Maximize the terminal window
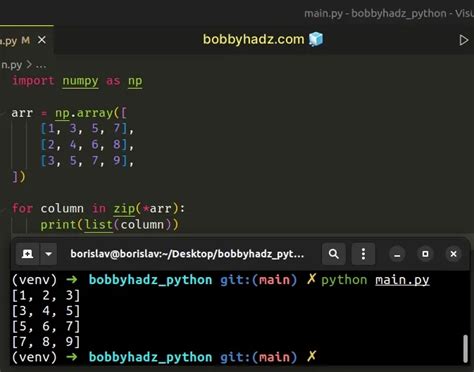 coord(425,254)
